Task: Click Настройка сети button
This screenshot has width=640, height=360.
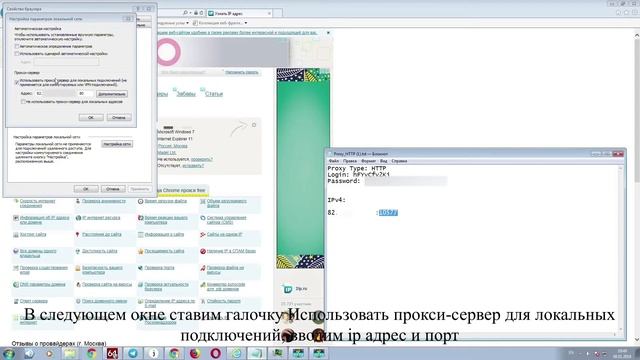Action: point(117,144)
